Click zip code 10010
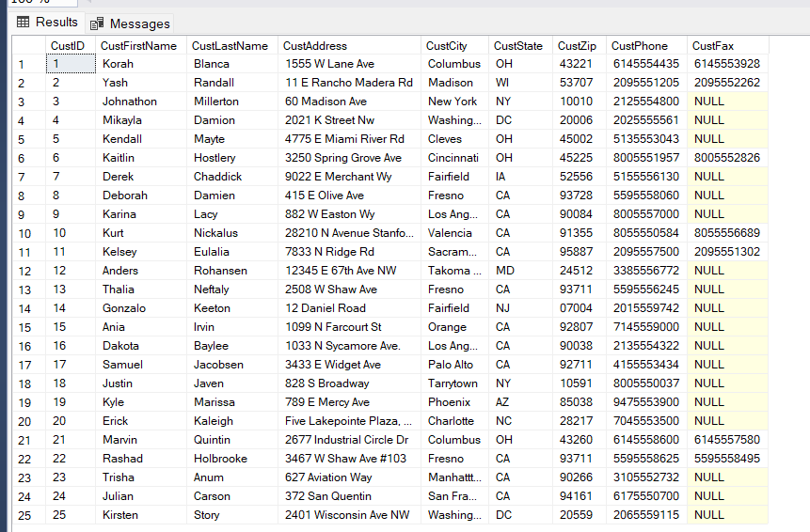Screen dimensions: 810x532 [580, 102]
